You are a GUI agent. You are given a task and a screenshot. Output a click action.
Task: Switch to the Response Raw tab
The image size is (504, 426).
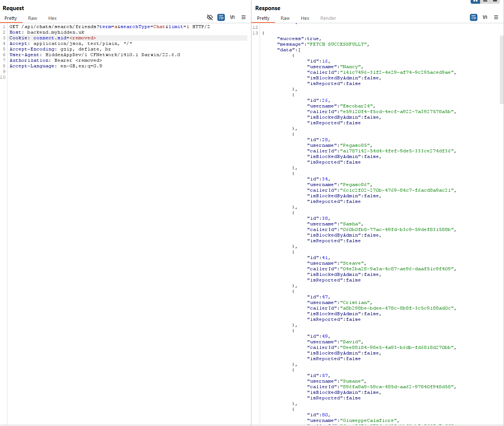click(285, 18)
